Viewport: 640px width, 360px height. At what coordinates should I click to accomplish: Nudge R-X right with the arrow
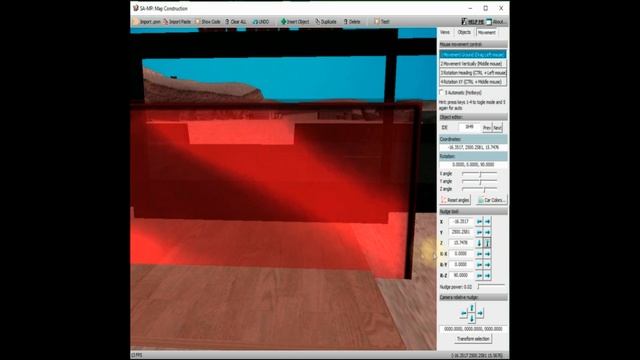(x=487, y=254)
